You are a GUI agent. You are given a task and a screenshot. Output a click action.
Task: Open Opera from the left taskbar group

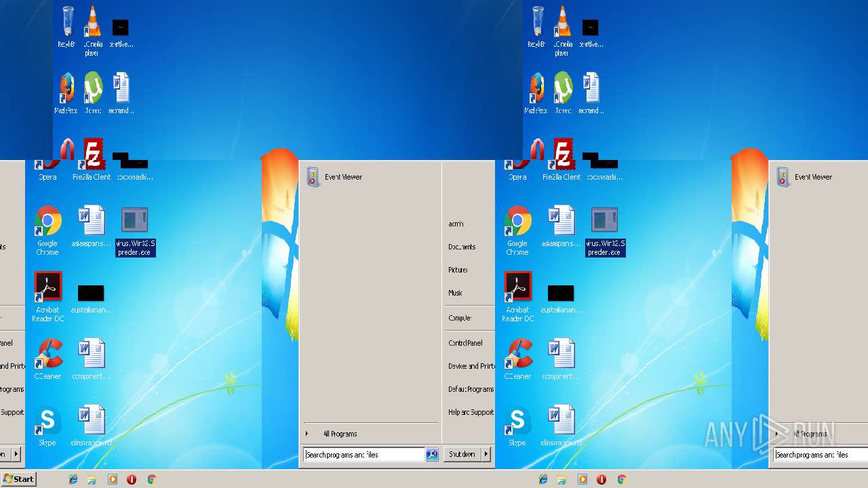coord(132,479)
